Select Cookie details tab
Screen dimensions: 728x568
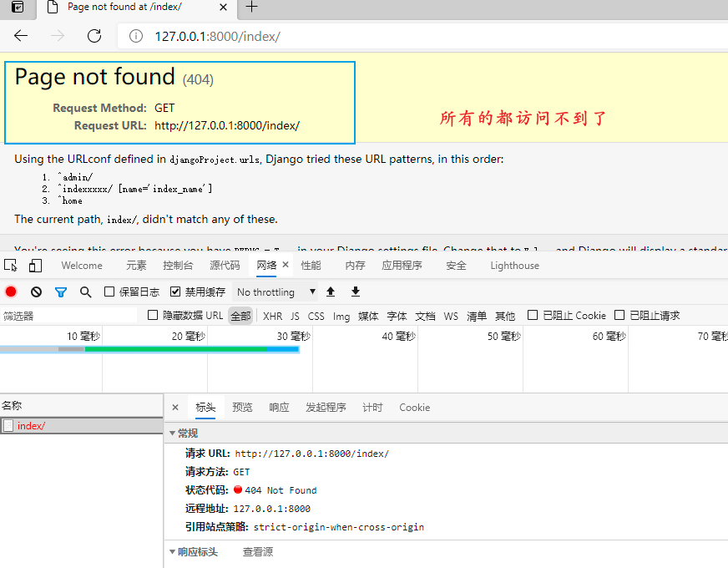click(x=415, y=408)
